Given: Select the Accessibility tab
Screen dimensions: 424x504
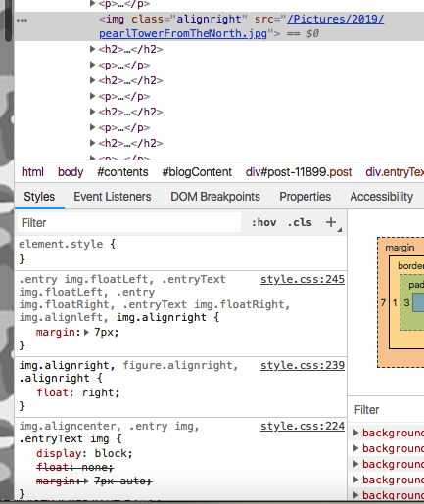Looking at the screenshot, I should (x=382, y=197).
